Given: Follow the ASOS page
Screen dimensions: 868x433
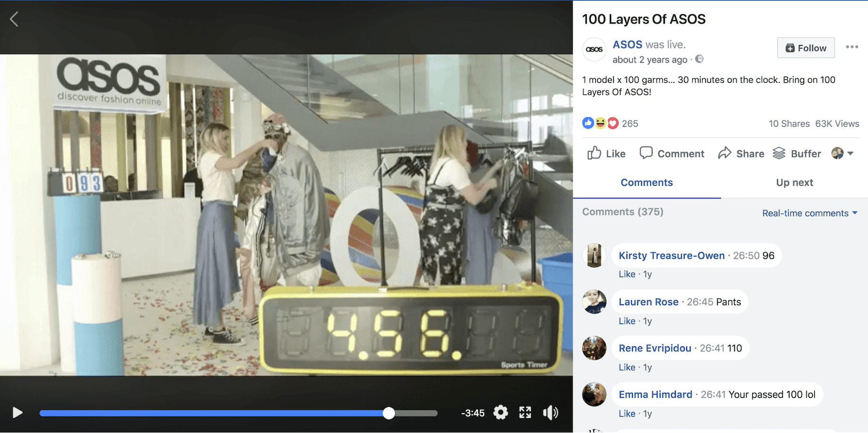Looking at the screenshot, I should pyautogui.click(x=805, y=48).
